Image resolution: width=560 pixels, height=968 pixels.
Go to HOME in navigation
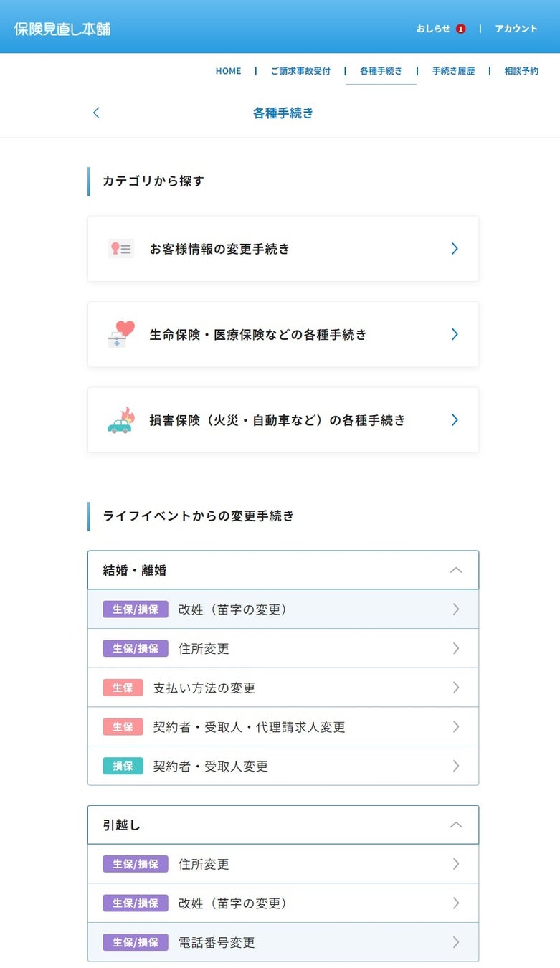(228, 71)
